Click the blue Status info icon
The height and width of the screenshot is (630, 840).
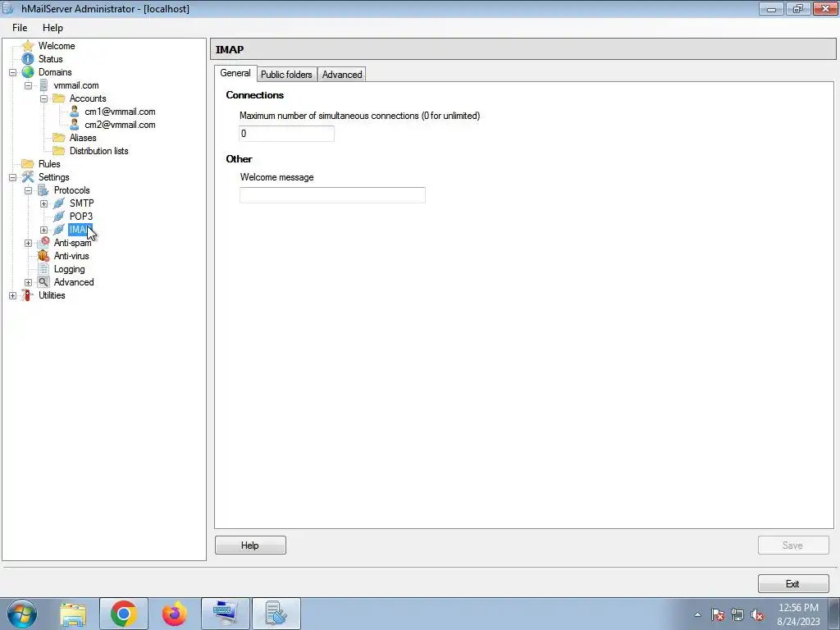(28, 59)
